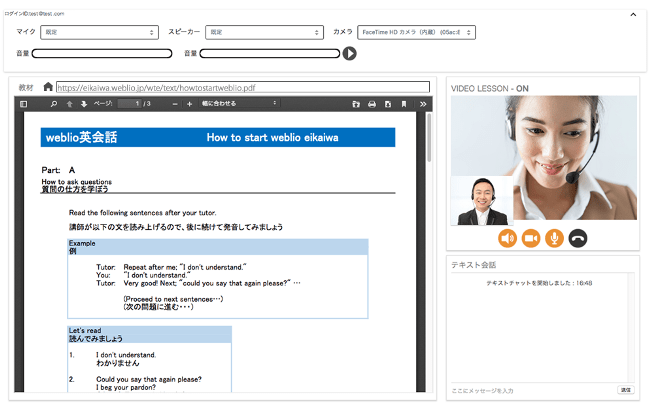Click the 'VIDEO LESSON - ON' title
Viewport: 650px width, 412px height.
(x=490, y=88)
